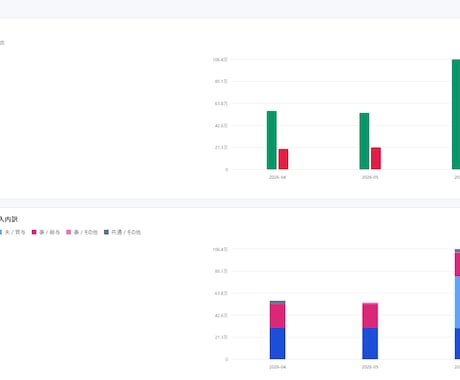The height and width of the screenshot is (380, 460).
Task: Click the 2026-05 label under the top chart
Action: 370,177
